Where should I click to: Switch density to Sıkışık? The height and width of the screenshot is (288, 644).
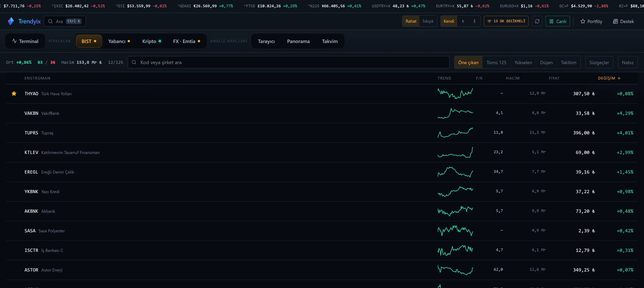click(428, 21)
